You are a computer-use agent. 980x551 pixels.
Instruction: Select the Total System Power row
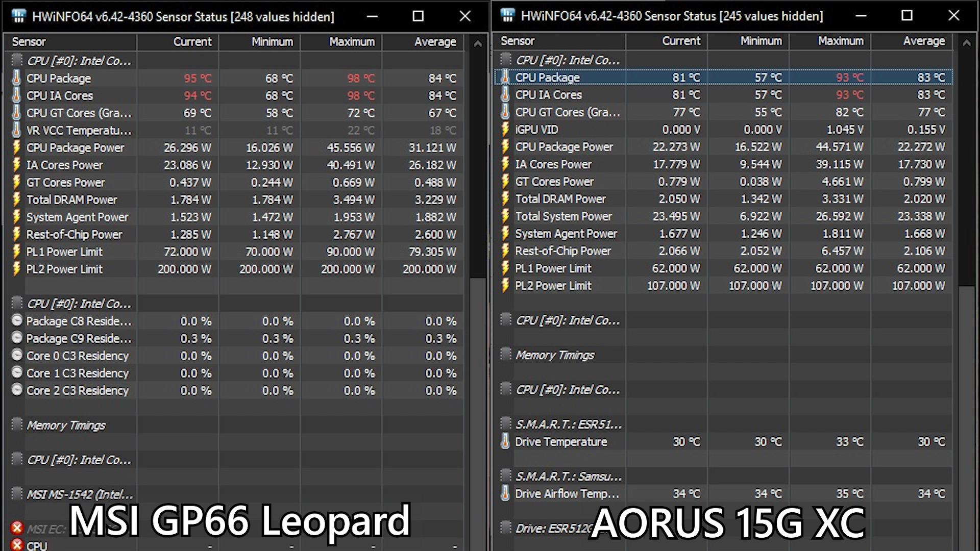click(x=723, y=216)
